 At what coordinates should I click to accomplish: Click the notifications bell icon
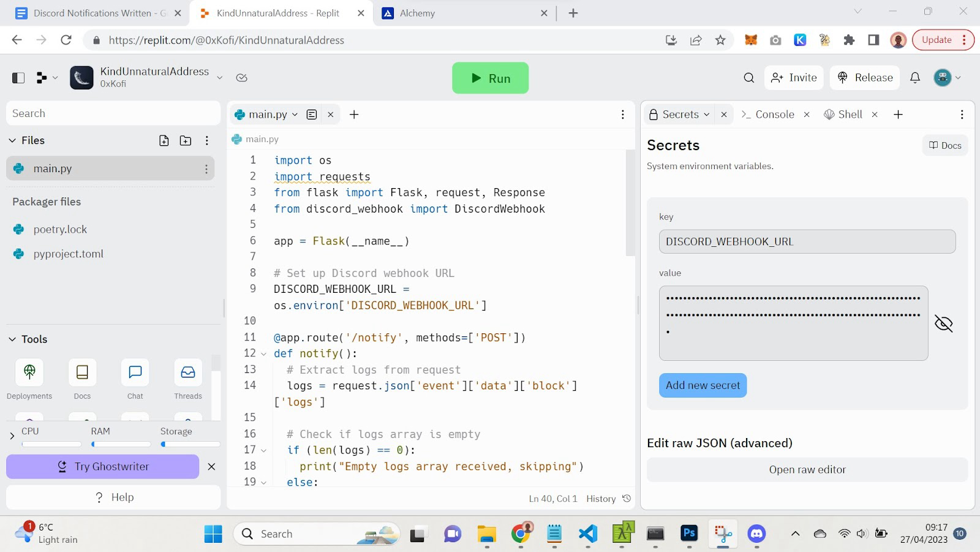point(914,78)
